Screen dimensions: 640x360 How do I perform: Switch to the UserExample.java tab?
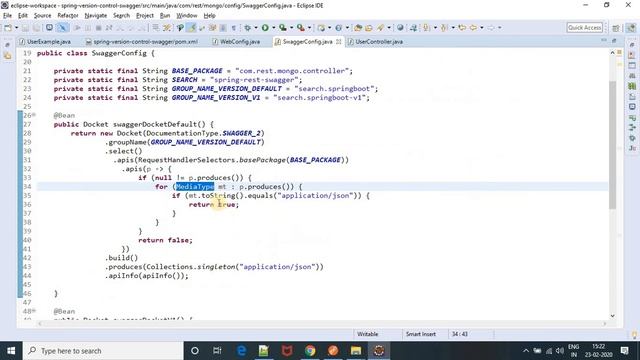(x=45, y=42)
